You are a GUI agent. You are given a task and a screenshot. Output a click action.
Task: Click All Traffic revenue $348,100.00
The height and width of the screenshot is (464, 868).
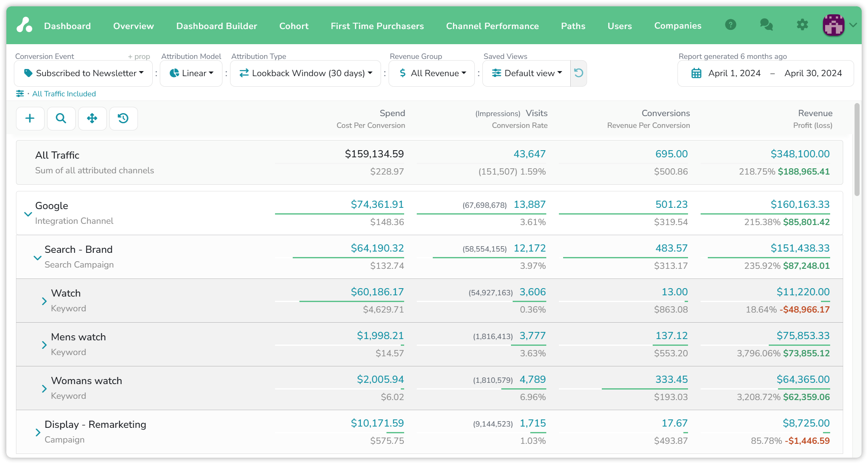pyautogui.click(x=800, y=154)
